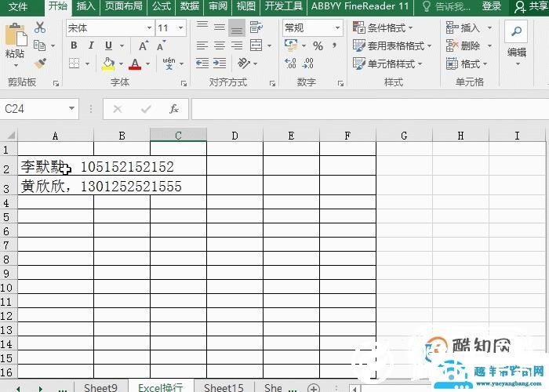Image resolution: width=549 pixels, height=392 pixels.
Task: Align text left
Action: (x=202, y=45)
